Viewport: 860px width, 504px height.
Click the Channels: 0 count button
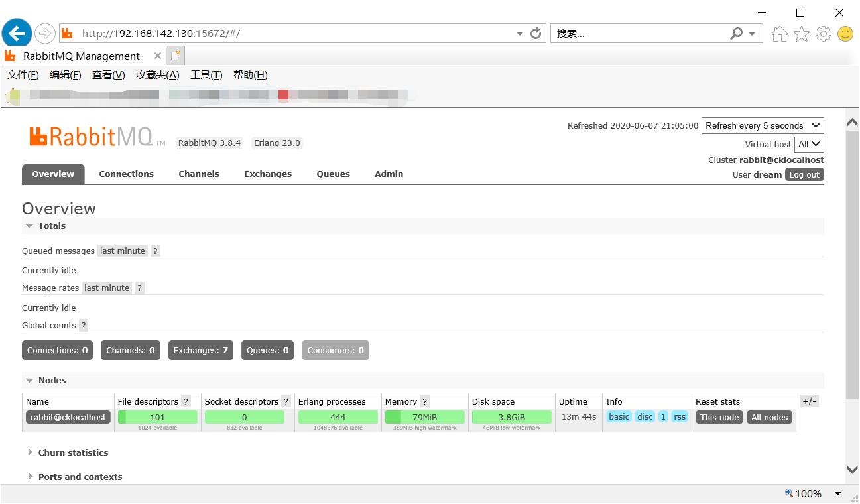[x=131, y=350]
